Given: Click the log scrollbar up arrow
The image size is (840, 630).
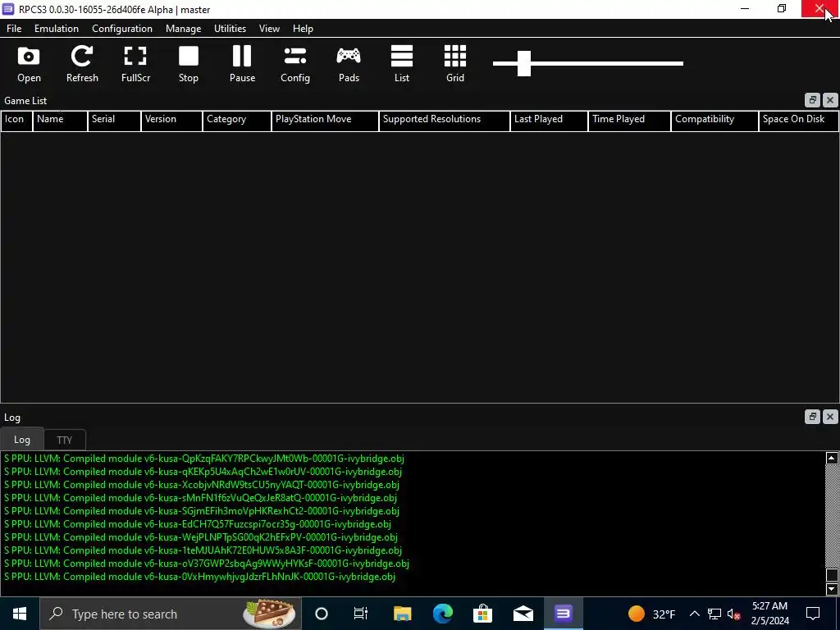Looking at the screenshot, I should (x=832, y=458).
